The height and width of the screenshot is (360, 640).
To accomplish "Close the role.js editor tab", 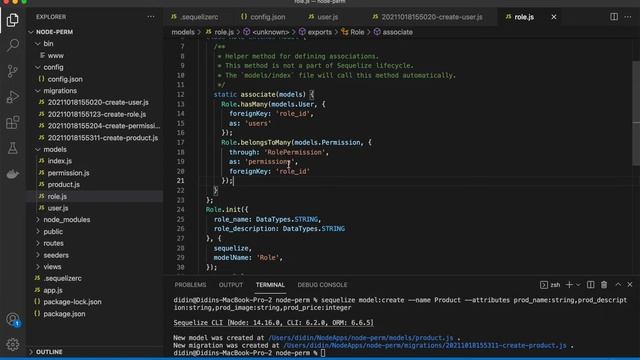I will pos(554,17).
